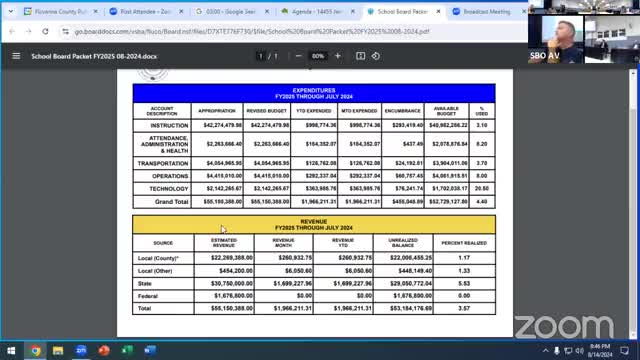Viewport: 640px width, 360px height.
Task: Zoom in the PDF with plus button
Action: [338, 56]
